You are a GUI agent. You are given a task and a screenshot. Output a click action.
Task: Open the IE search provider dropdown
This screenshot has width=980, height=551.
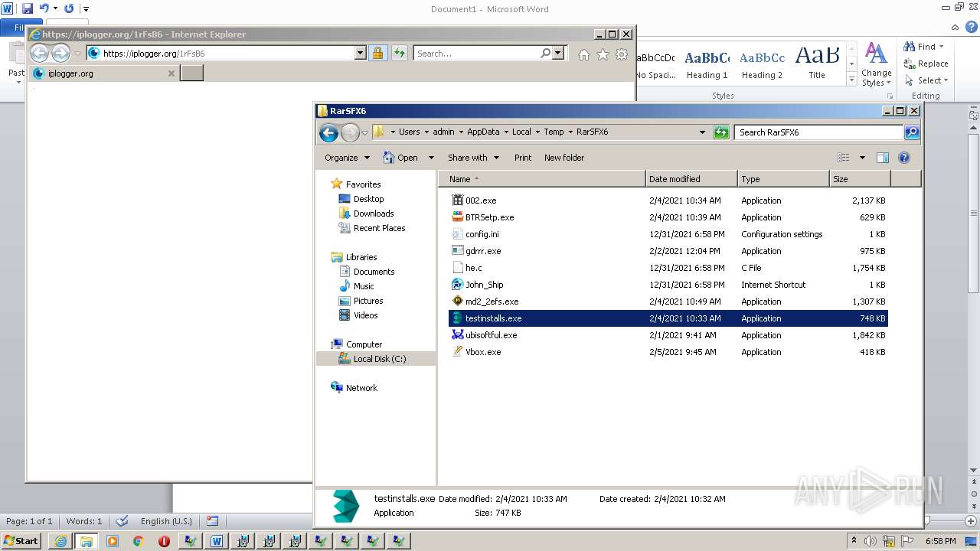[558, 54]
